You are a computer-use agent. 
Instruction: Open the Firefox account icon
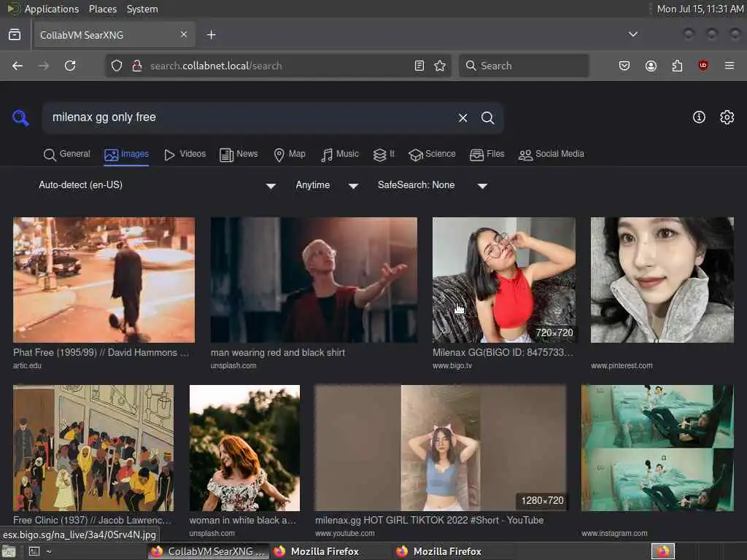point(651,66)
